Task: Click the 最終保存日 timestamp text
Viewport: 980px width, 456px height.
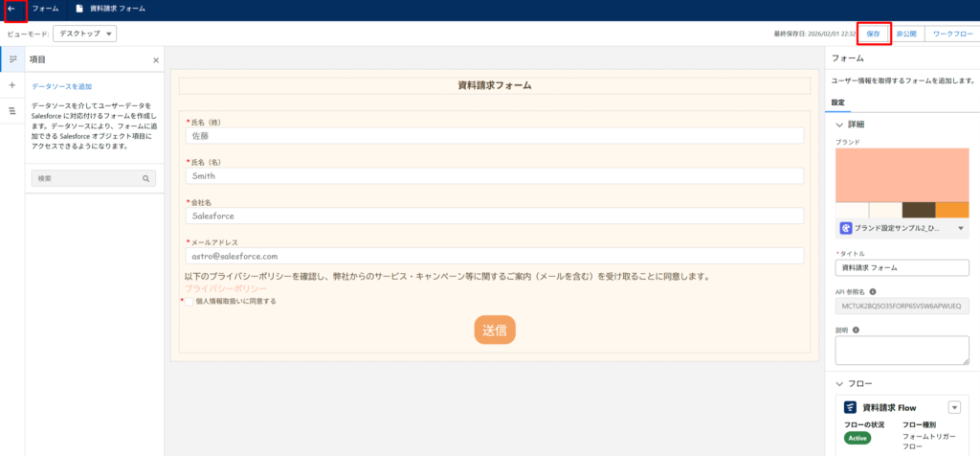Action: 814,34
